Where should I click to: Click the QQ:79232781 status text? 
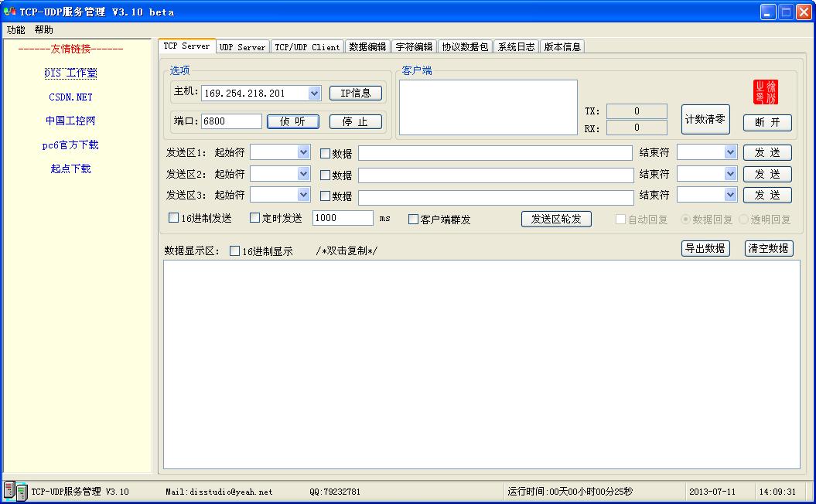click(335, 492)
